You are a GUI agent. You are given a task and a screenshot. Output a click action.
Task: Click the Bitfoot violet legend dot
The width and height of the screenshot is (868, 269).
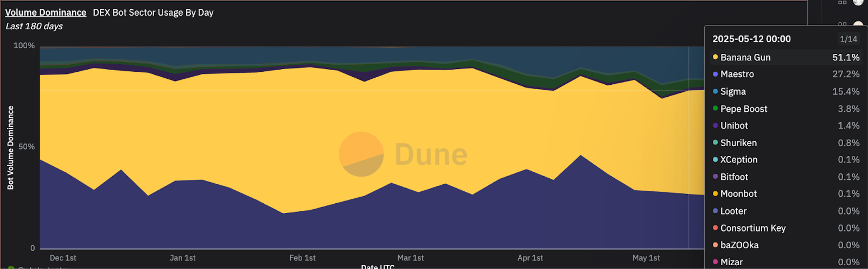point(716,177)
